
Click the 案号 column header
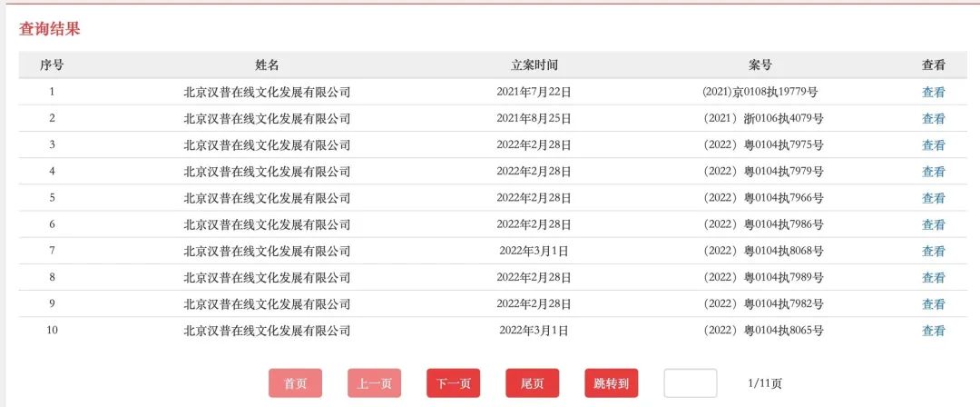click(x=760, y=65)
